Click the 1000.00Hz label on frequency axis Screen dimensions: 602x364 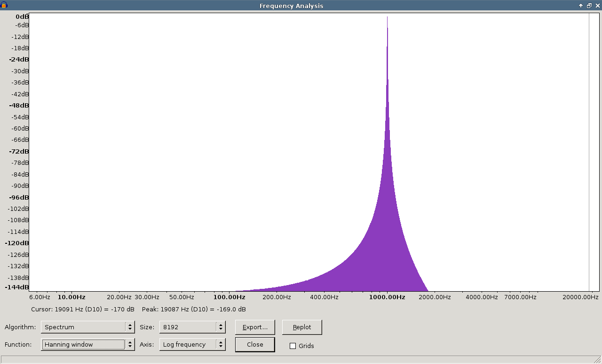[387, 297]
